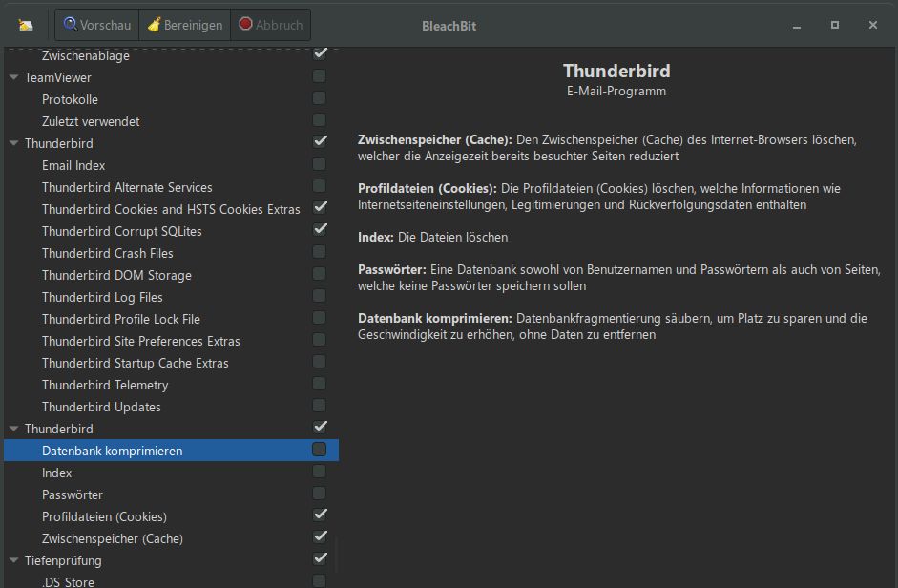Tick the Thunderbird Log Files checkbox
The height and width of the screenshot is (588, 898).
(320, 296)
